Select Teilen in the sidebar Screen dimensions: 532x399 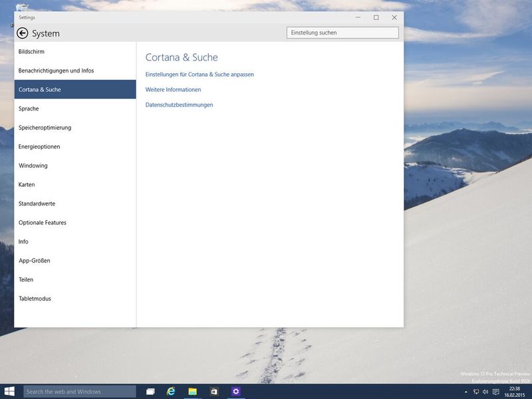[75, 279]
